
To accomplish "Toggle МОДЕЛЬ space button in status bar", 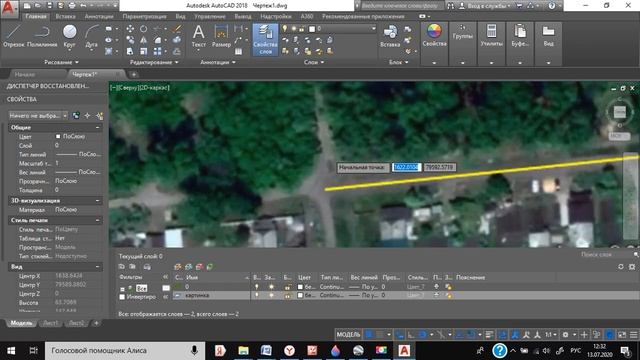I will pos(348,335).
